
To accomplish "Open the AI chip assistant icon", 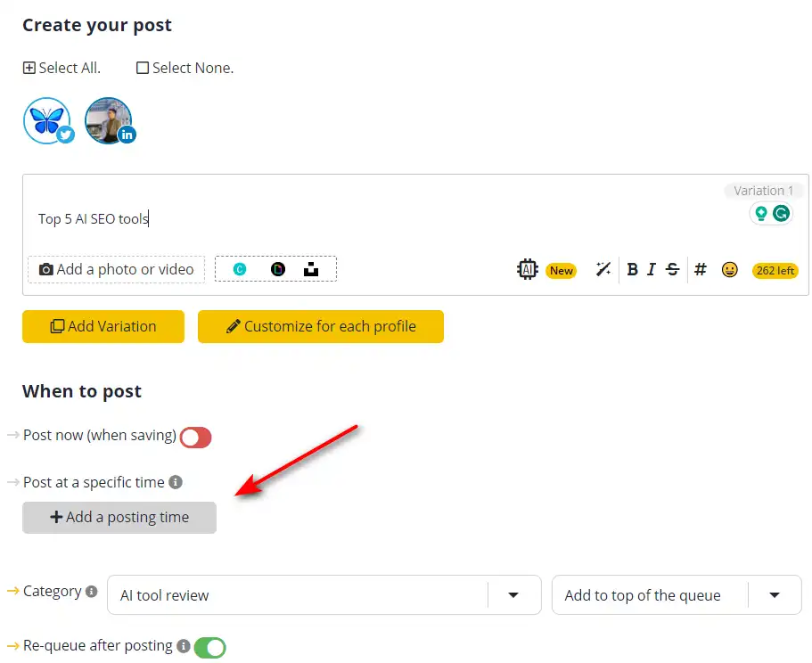I will [x=527, y=269].
